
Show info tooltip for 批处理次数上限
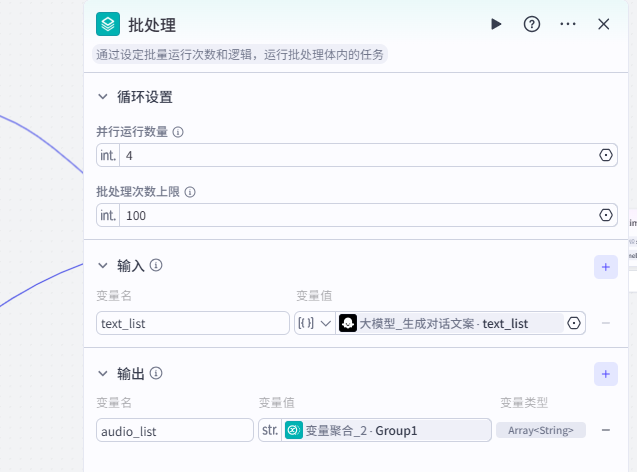coord(190,192)
